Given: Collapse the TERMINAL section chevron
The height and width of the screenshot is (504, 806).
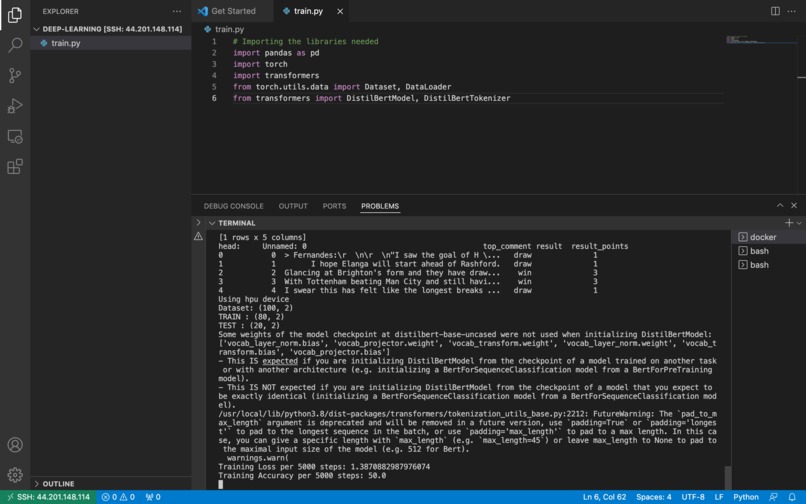Looking at the screenshot, I should (212, 223).
